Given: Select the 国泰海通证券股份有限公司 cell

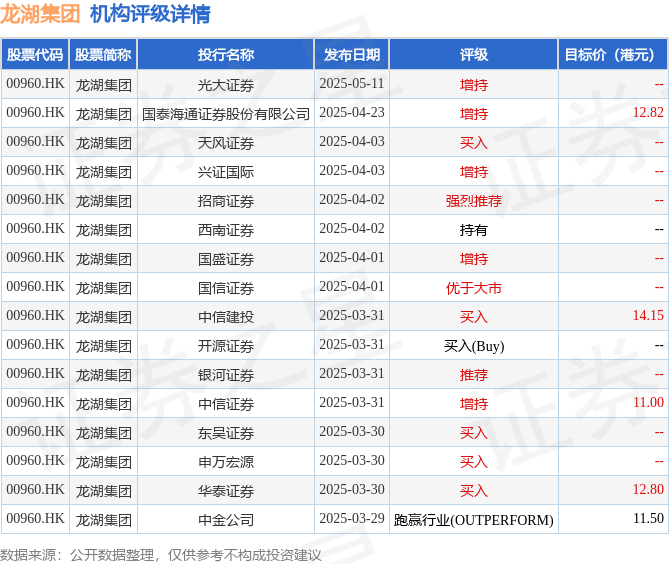Looking at the screenshot, I should [226, 114].
